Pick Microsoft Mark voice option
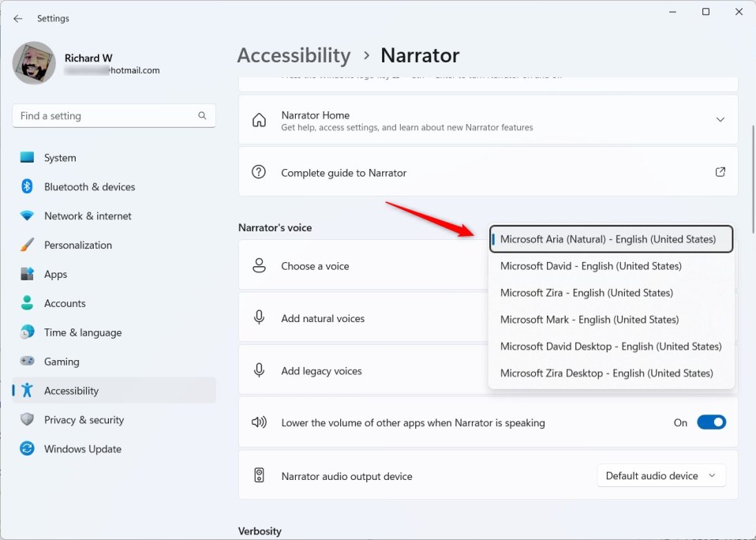The height and width of the screenshot is (540, 756). (611, 320)
